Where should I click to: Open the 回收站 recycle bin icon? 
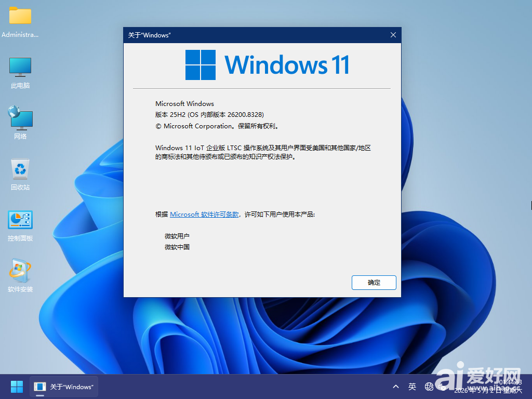coord(20,175)
